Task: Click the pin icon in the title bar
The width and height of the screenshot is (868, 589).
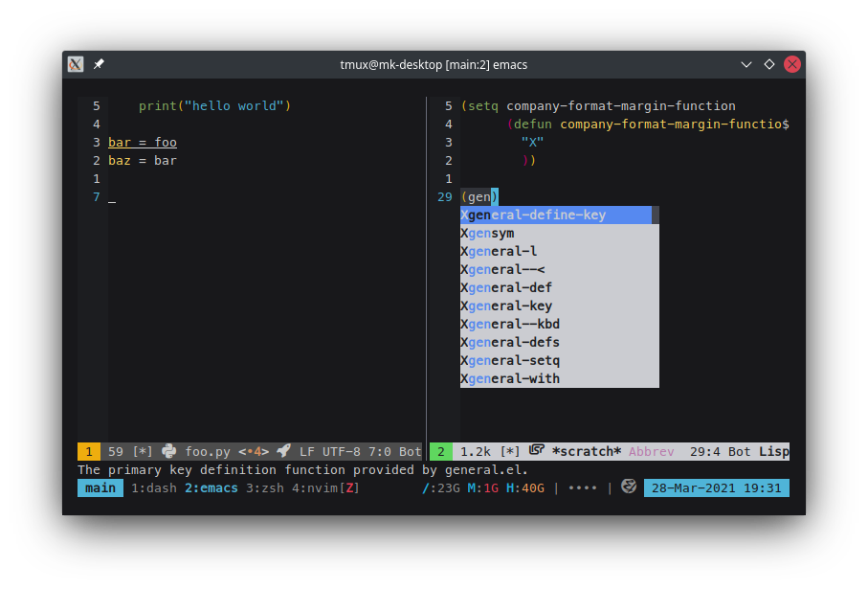Action: [99, 64]
